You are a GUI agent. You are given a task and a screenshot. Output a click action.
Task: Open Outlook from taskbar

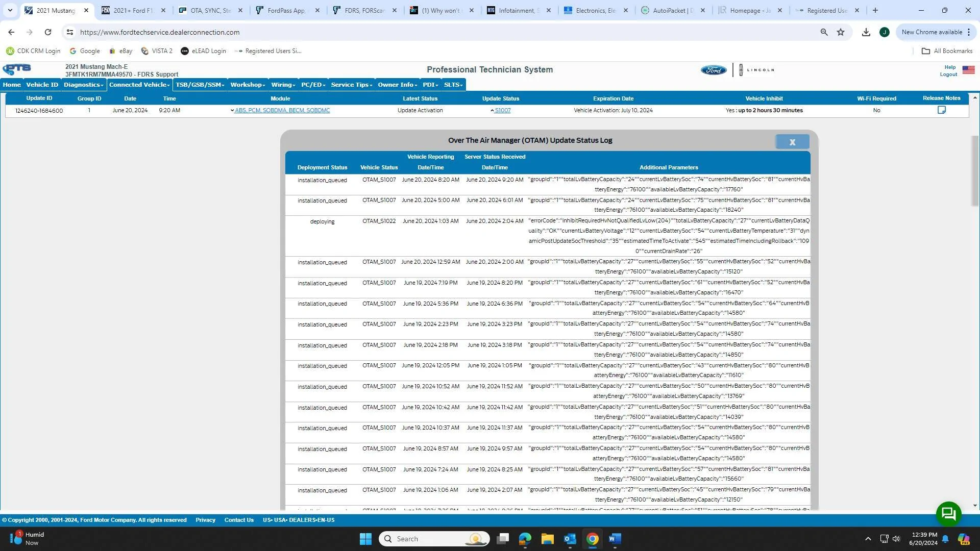coord(570,539)
